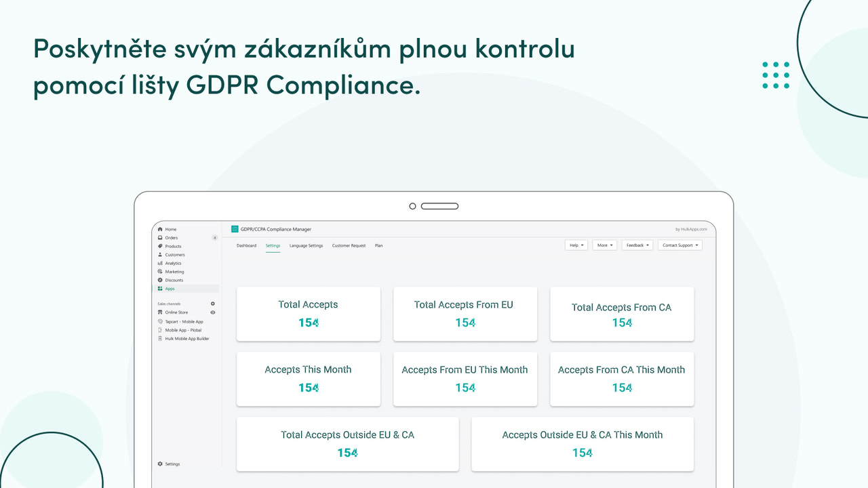Click the Apps grid icon
Screen dimensions: 868x488
click(160, 289)
